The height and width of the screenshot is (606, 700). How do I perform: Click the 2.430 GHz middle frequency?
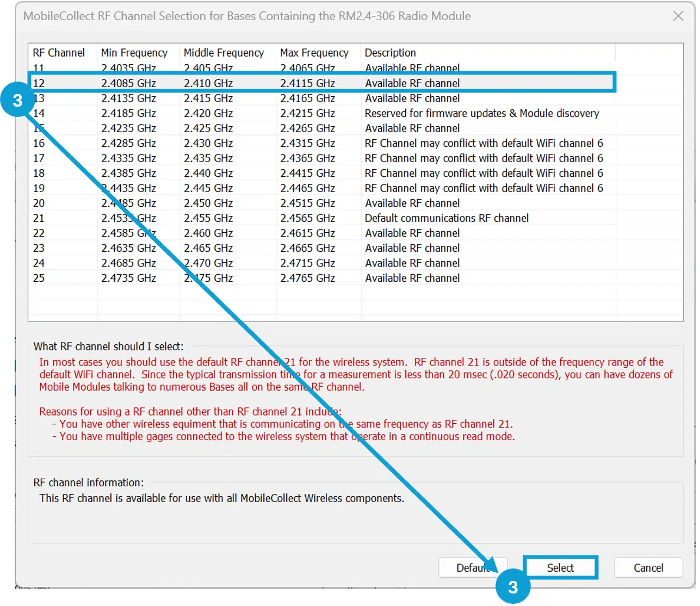pyautogui.click(x=208, y=143)
